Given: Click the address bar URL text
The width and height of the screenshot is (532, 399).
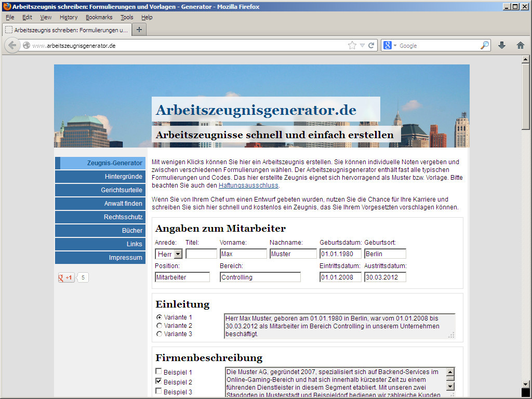Looking at the screenshot, I should (74, 46).
